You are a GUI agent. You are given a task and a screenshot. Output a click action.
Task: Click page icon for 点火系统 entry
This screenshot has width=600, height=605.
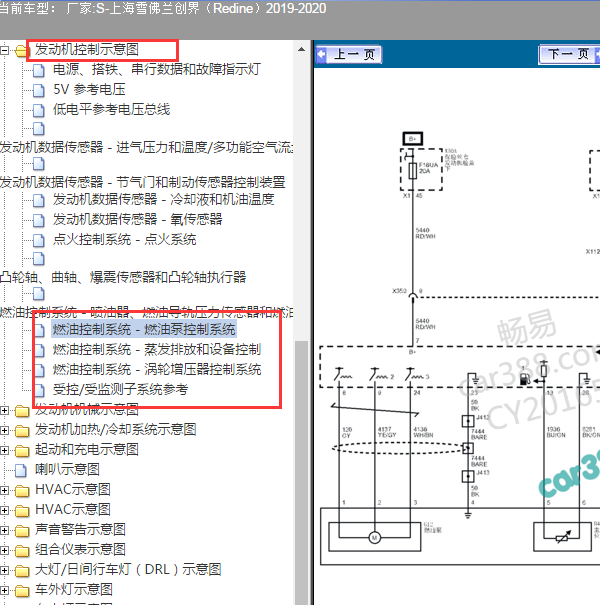tap(38, 240)
